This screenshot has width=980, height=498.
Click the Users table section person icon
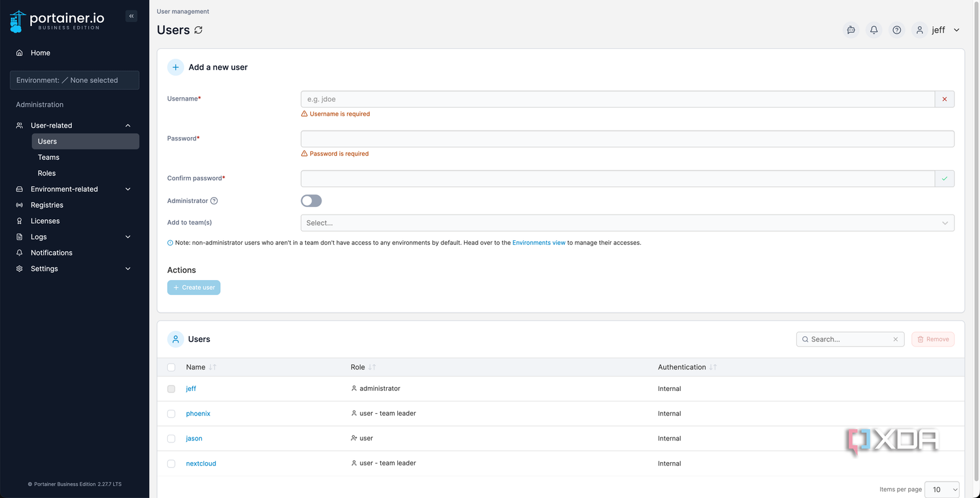[x=176, y=339]
